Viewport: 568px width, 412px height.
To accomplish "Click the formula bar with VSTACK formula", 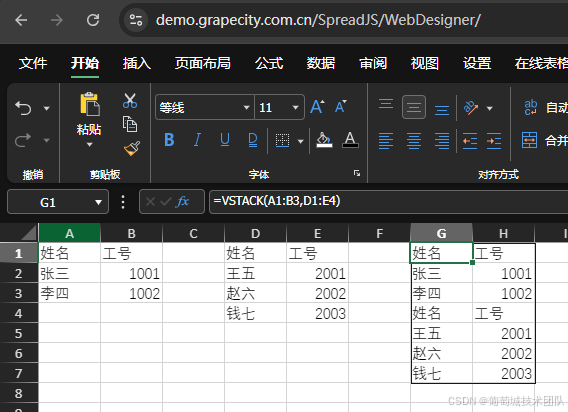I will tap(388, 201).
